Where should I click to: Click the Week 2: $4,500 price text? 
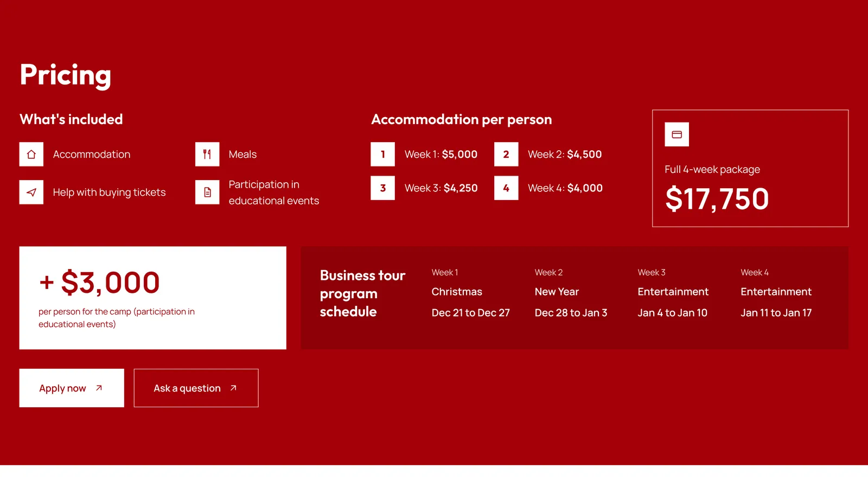(x=565, y=155)
